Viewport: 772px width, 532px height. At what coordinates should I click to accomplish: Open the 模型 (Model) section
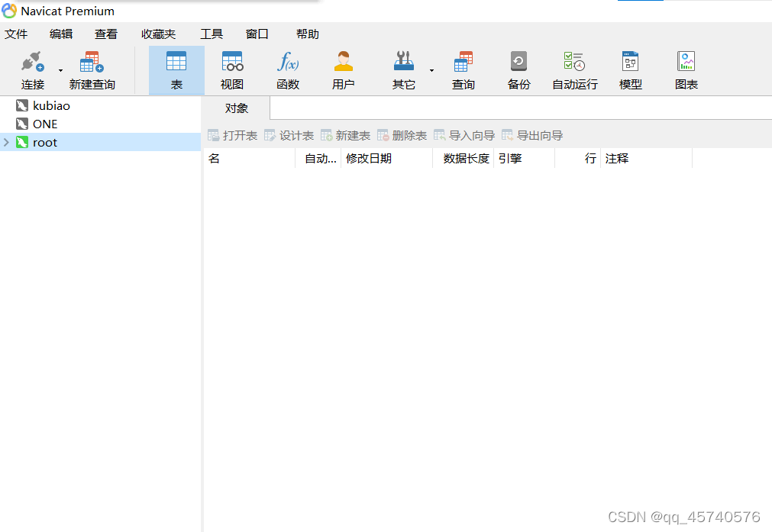pos(630,69)
